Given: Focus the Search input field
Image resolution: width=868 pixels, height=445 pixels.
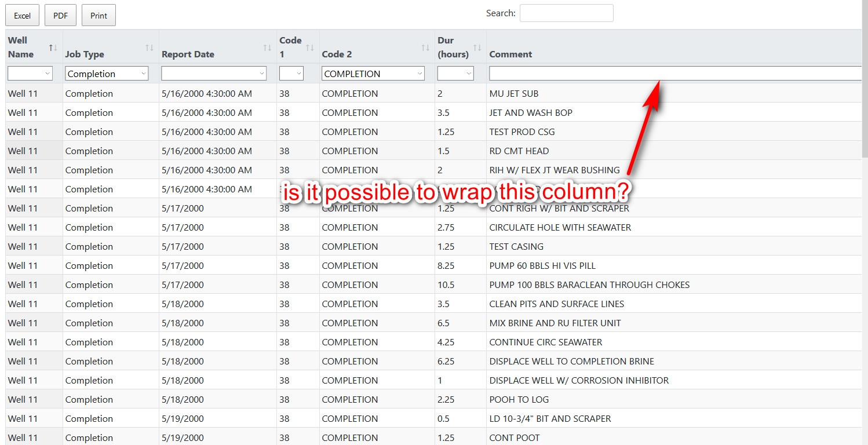Looking at the screenshot, I should [x=566, y=13].
